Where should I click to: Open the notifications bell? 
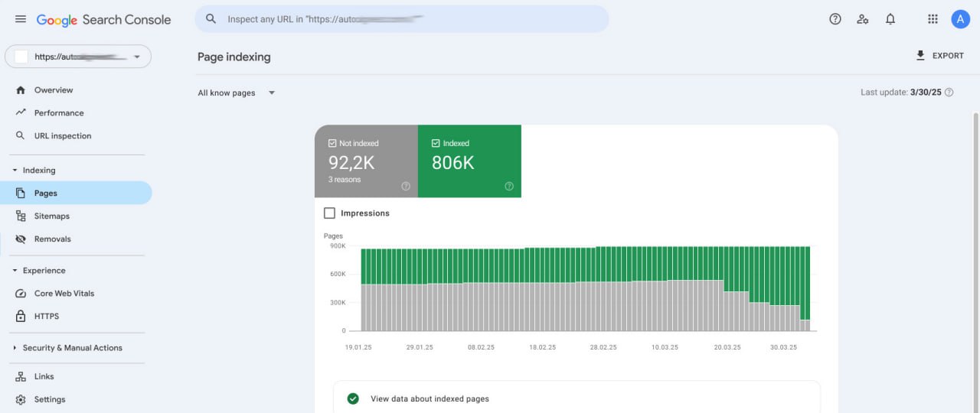890,19
